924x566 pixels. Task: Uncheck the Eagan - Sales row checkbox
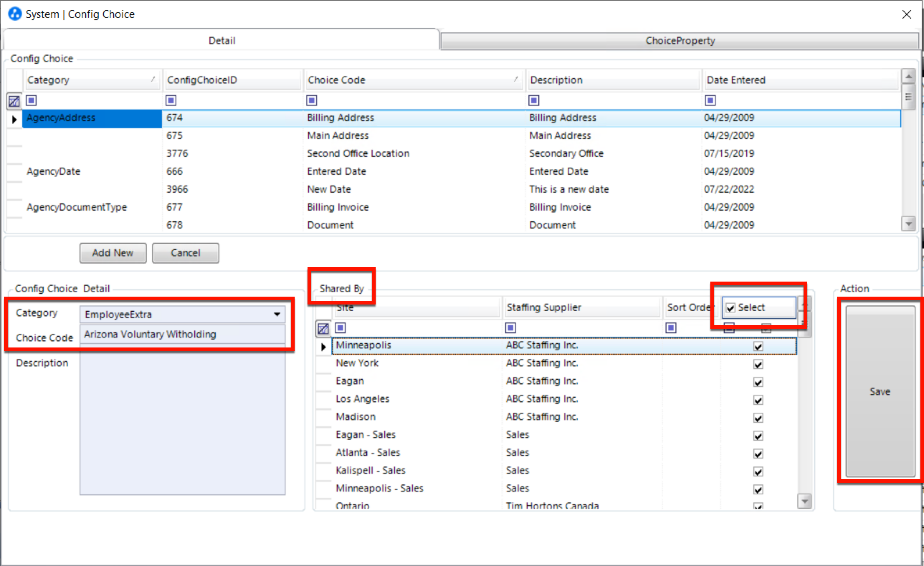758,436
